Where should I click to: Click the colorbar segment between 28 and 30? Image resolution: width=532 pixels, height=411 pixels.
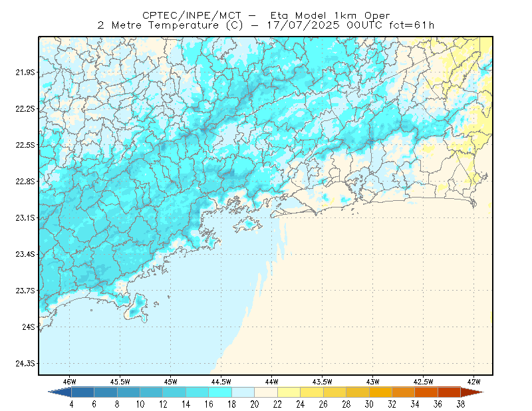358,392
